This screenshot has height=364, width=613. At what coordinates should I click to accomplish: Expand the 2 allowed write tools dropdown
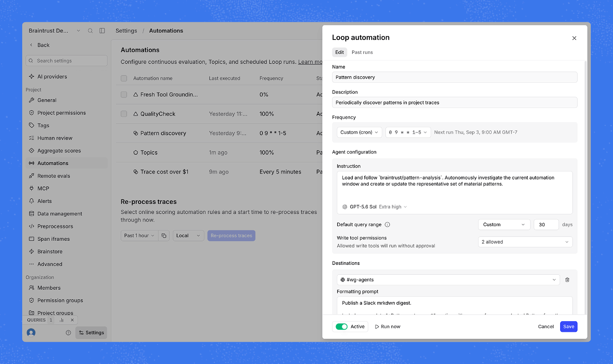(x=525, y=242)
